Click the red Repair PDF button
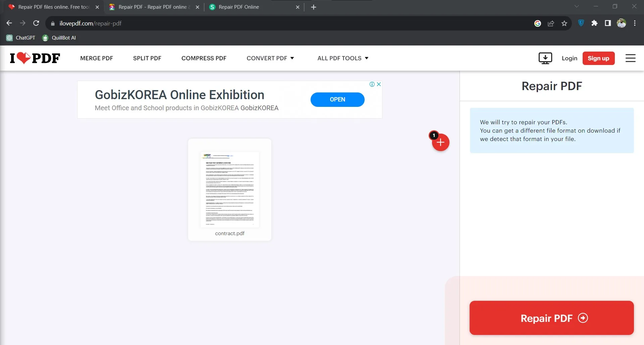Screen dimensions: 644x345 (552, 318)
